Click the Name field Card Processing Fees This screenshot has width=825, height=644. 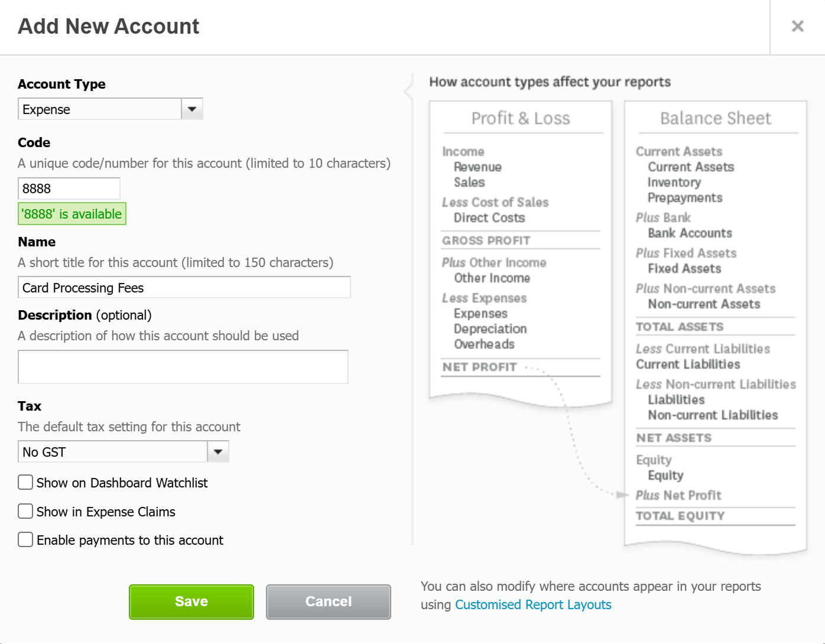pyautogui.click(x=184, y=287)
